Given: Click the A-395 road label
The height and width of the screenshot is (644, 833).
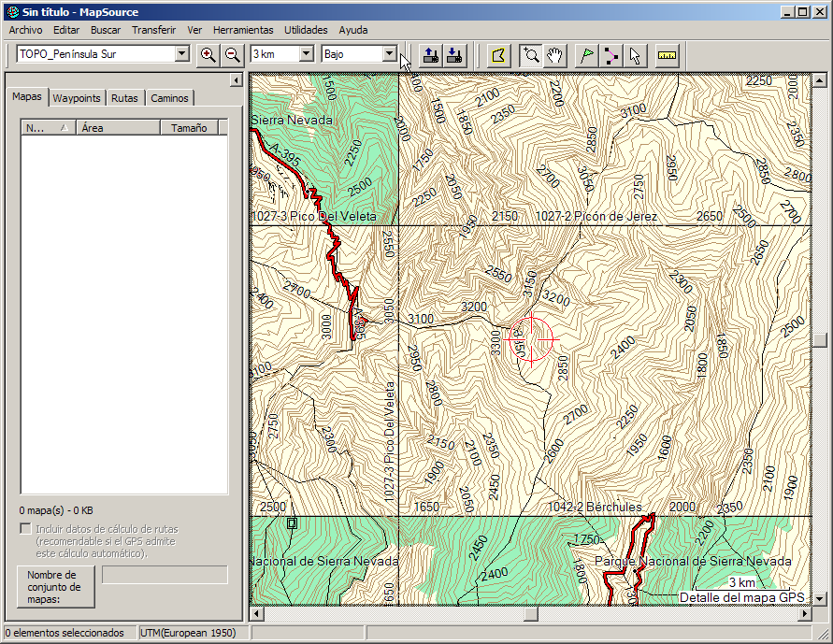Looking at the screenshot, I should point(284,153).
